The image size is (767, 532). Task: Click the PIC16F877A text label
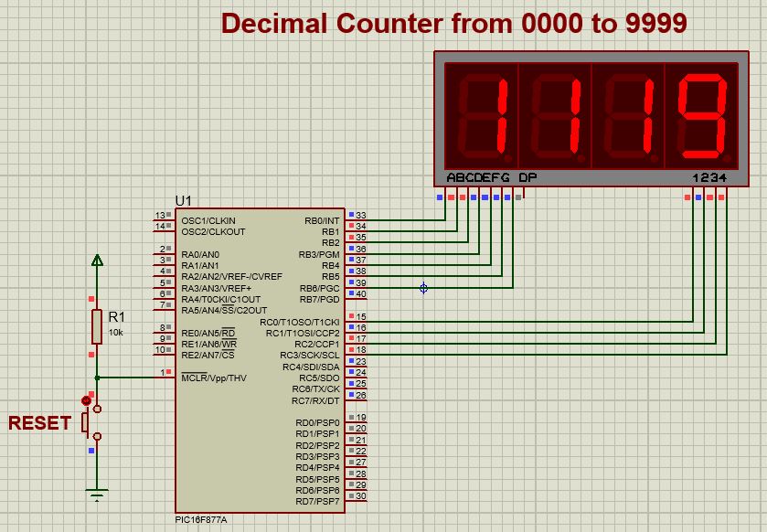pyautogui.click(x=199, y=517)
